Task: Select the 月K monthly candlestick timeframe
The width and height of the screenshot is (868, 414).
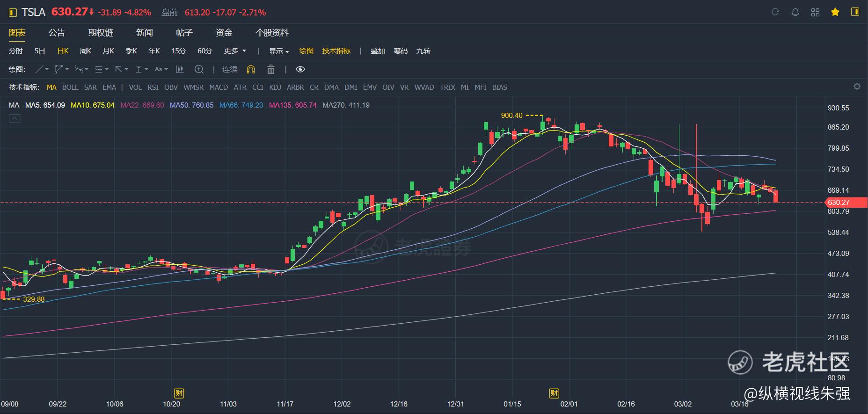Action: pos(109,51)
